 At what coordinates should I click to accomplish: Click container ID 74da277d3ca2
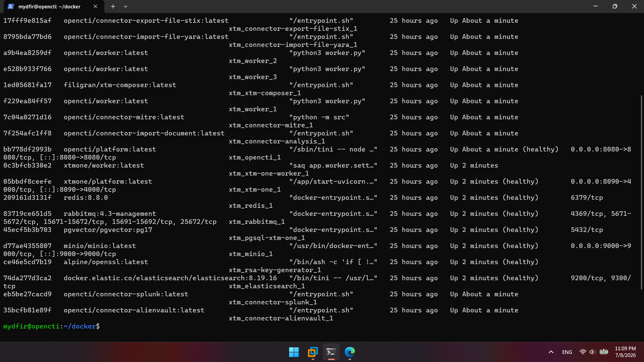point(28,278)
